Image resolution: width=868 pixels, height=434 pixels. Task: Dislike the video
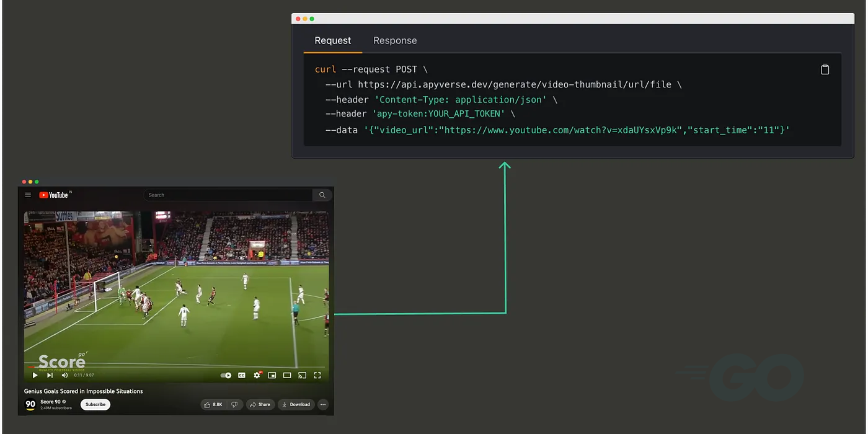234,404
